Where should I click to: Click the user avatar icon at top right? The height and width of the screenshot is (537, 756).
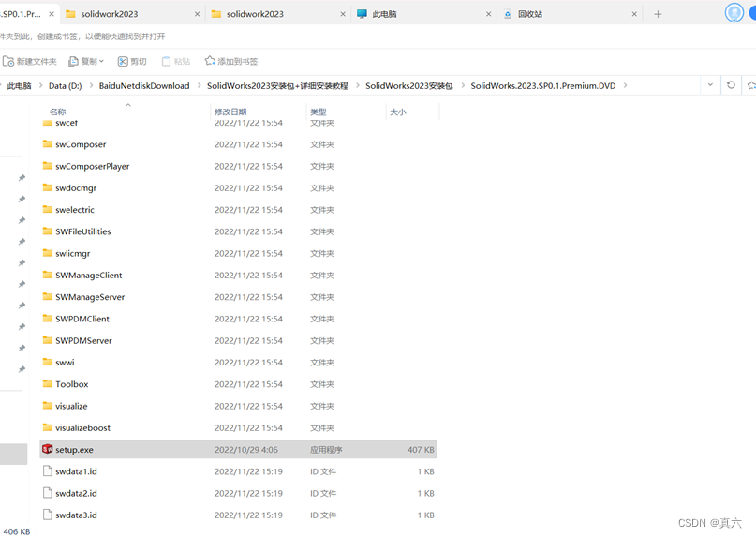[x=734, y=13]
